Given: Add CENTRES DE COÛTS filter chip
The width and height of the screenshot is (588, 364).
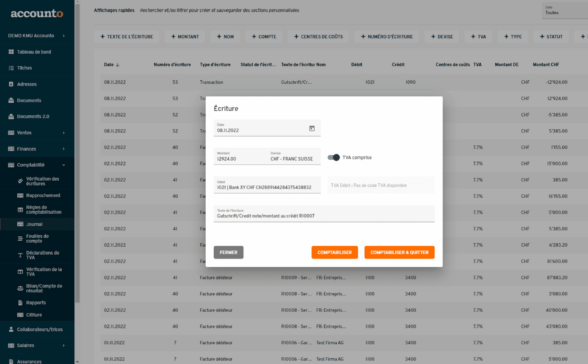Looking at the screenshot, I should click(318, 37).
